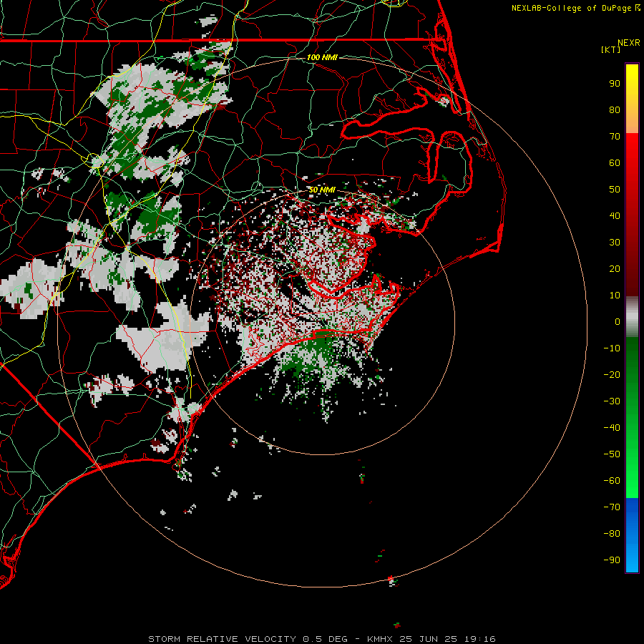Click the NEXR label at the top right

coord(629,42)
